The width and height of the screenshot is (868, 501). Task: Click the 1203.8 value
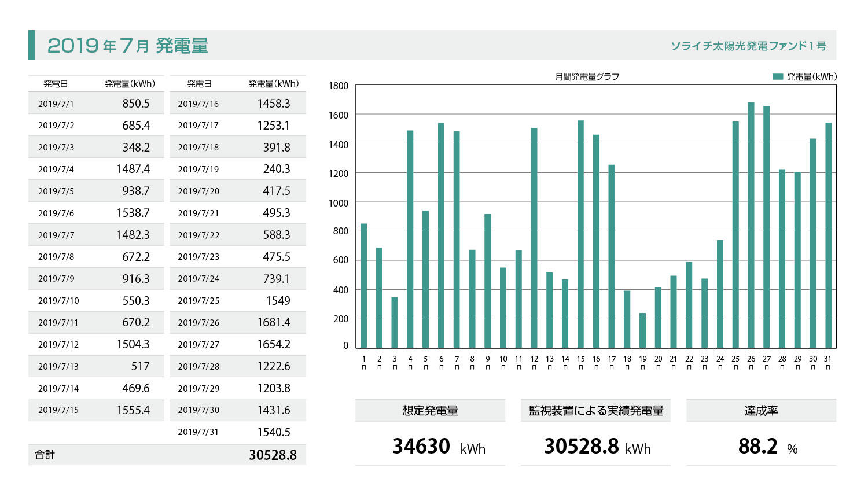(x=274, y=388)
